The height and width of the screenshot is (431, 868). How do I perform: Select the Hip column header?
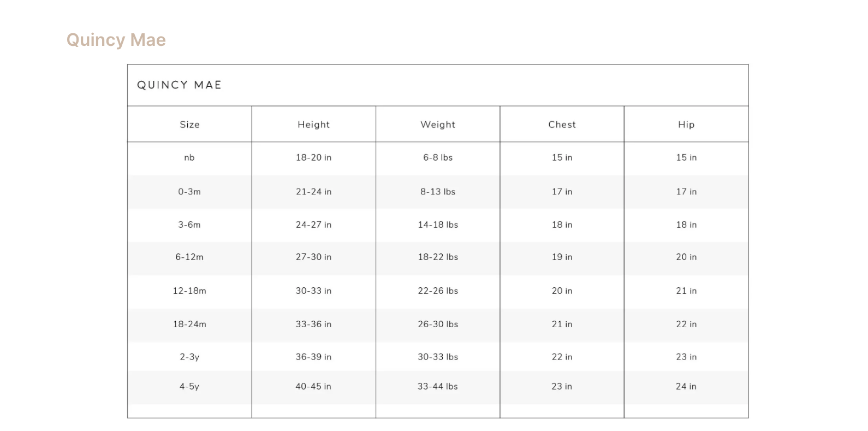point(686,125)
